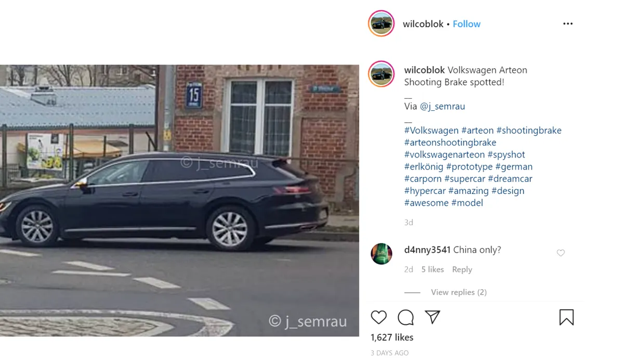Open the #arteonshootingbrake hashtag

[450, 142]
